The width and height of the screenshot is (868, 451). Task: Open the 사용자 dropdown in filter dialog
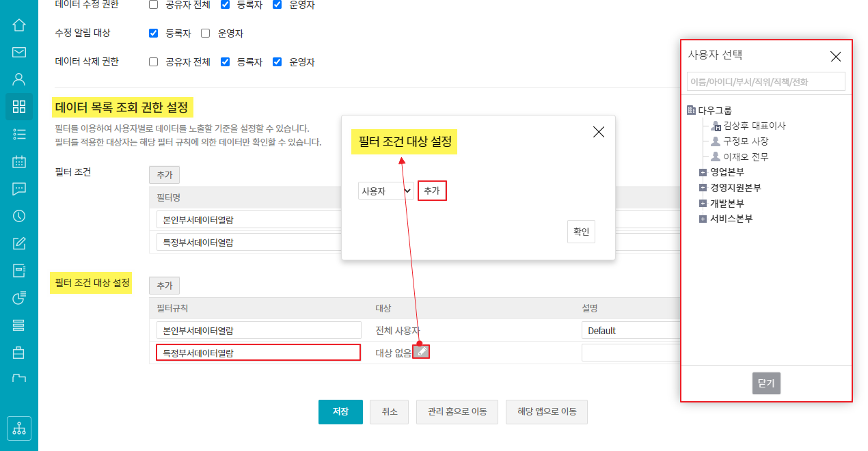coord(386,191)
